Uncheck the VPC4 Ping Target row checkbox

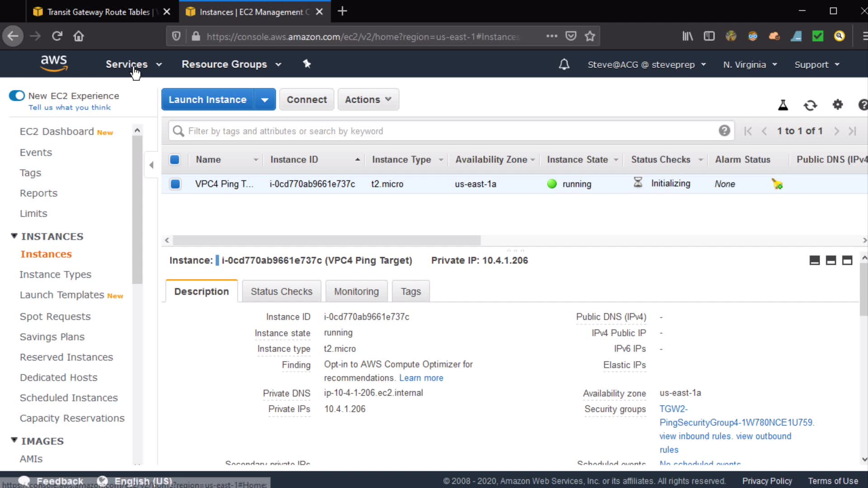(x=175, y=184)
